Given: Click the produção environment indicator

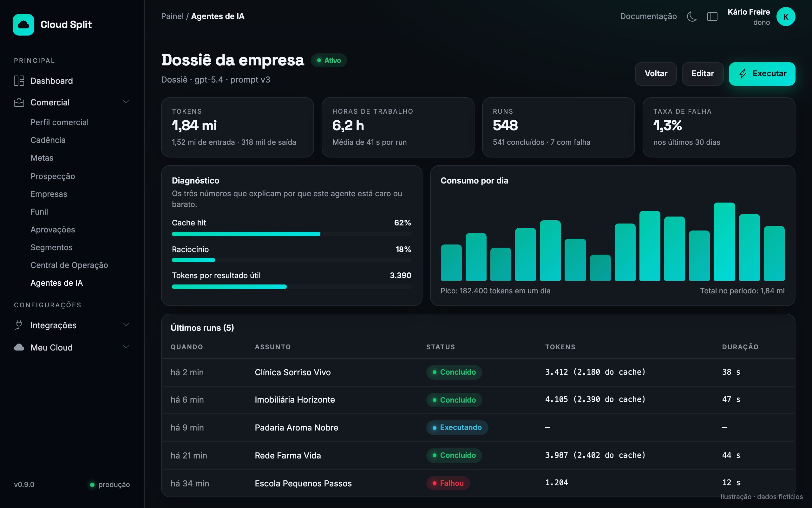Looking at the screenshot, I should coord(110,485).
